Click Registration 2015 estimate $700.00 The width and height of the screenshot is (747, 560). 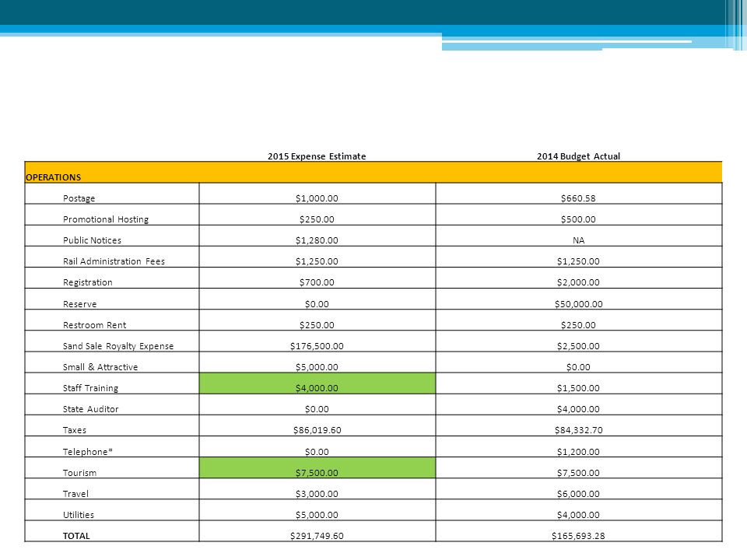pyautogui.click(x=317, y=282)
